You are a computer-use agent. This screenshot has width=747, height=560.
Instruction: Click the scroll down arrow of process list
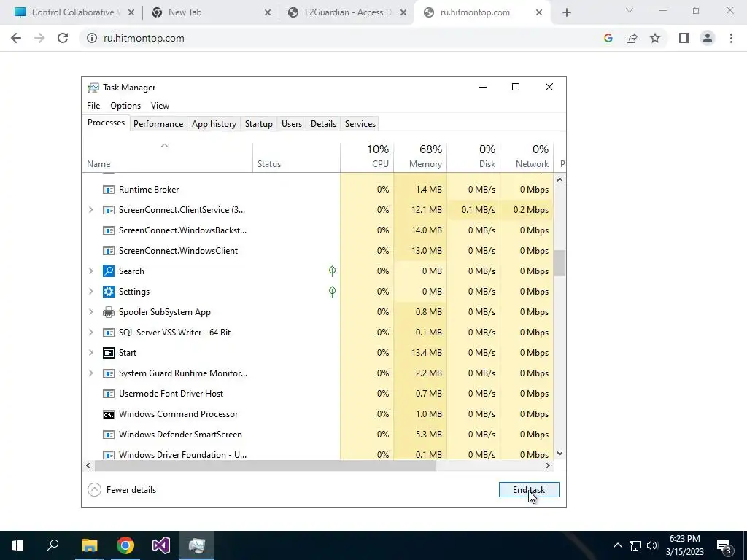[560, 454]
